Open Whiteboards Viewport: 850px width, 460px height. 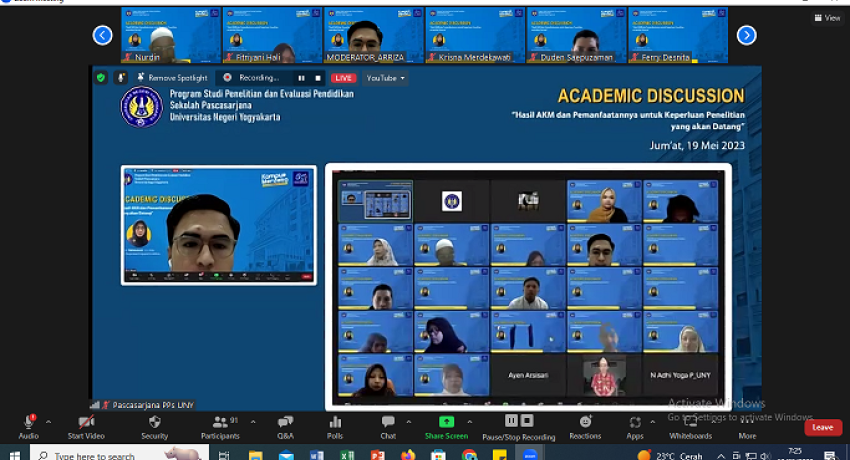click(x=691, y=427)
